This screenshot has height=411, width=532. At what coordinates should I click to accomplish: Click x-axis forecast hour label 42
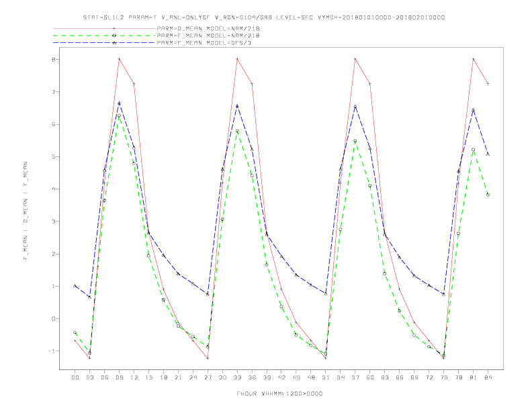click(x=281, y=377)
